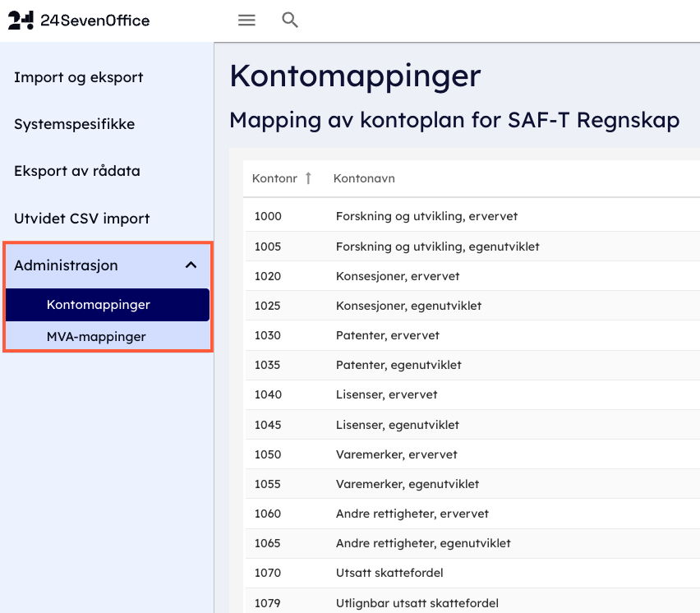This screenshot has width=700, height=613.
Task: Select account row 1020 Konsesjoner, ervervet
Action: coord(398,276)
